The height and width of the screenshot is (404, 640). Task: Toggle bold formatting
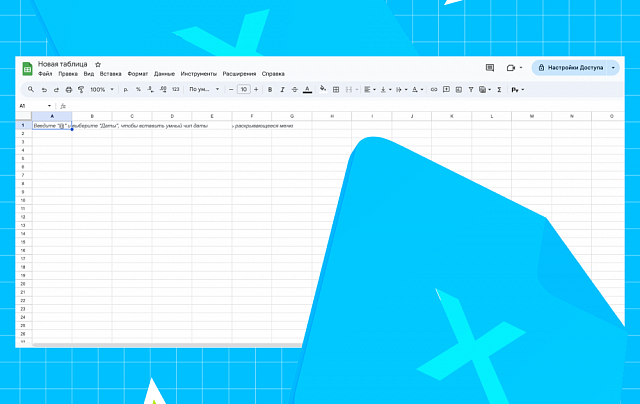coord(270,90)
